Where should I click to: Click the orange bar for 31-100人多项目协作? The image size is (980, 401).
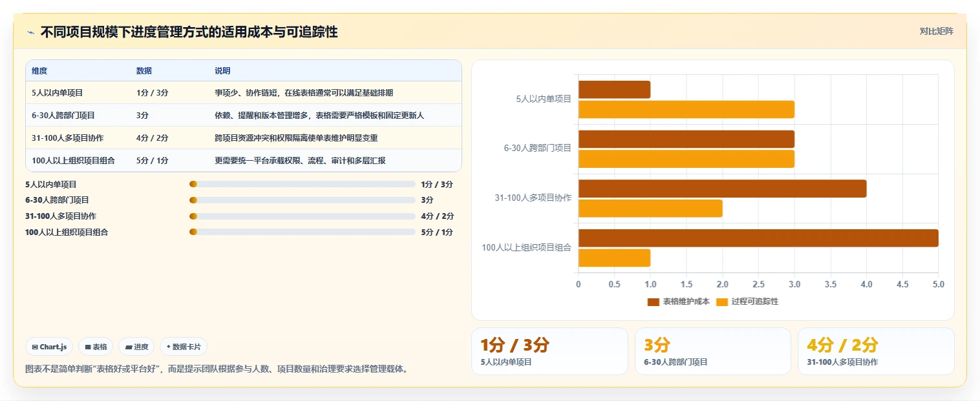[650, 209]
